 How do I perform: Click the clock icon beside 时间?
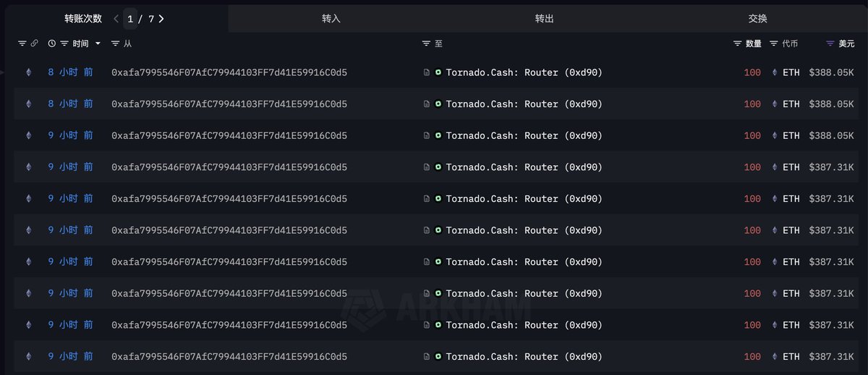click(52, 43)
